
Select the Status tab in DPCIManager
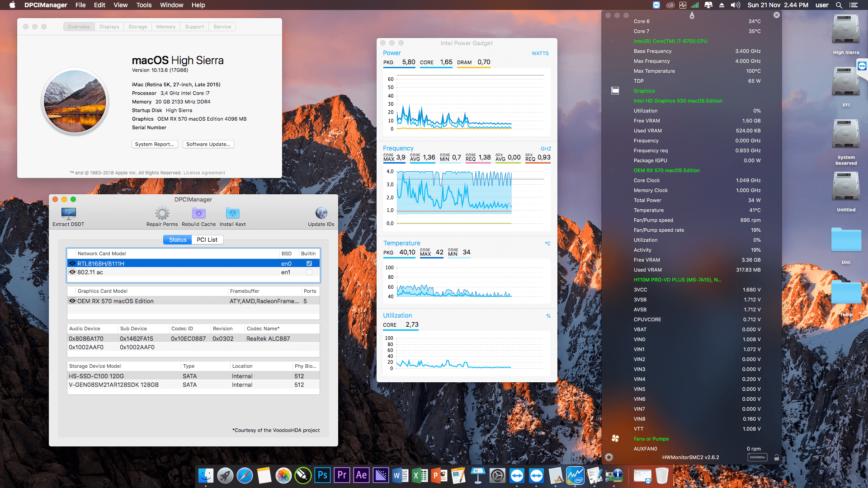pyautogui.click(x=178, y=239)
